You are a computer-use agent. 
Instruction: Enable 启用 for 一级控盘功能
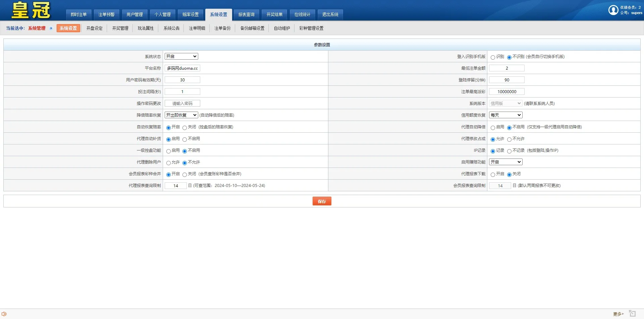point(168,151)
